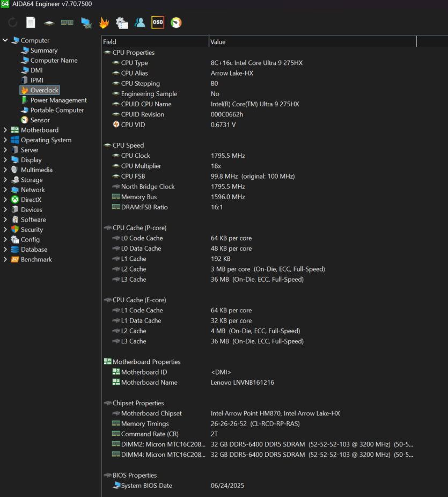Select the CPU Alias row
This screenshot has width=448, height=497.
(259, 73)
